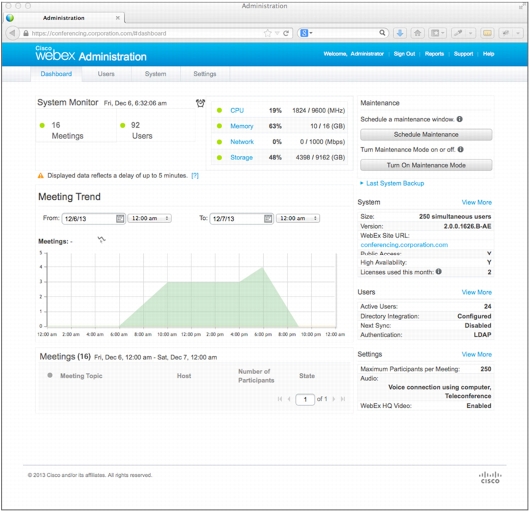Screen dimensions: 530x513
Task: Open browser downloads arrow icon
Action: pos(400,33)
